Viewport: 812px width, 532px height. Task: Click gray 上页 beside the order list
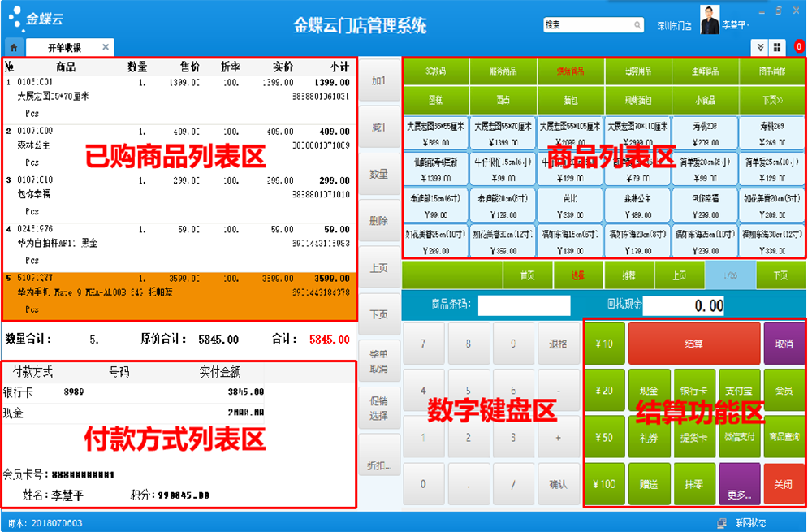click(379, 268)
